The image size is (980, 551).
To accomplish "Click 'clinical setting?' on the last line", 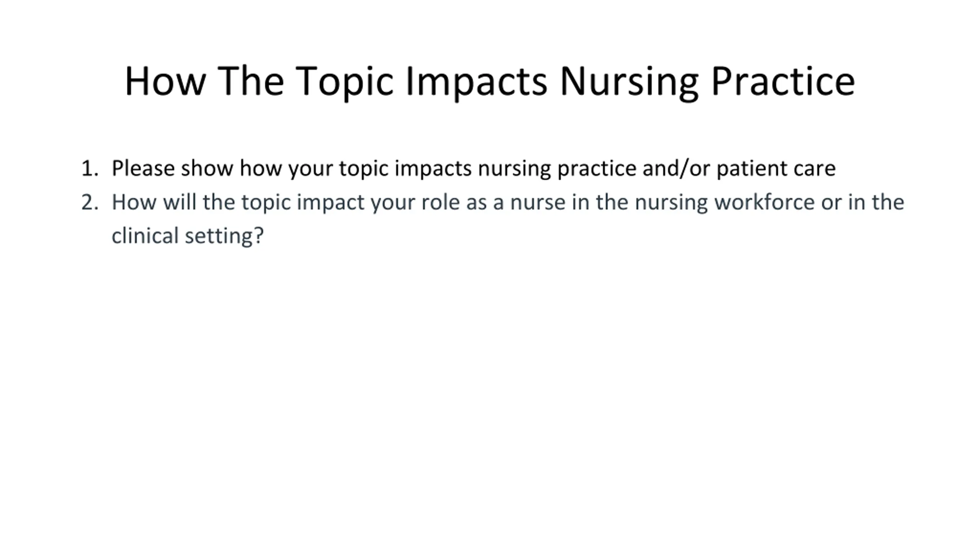I will point(188,236).
